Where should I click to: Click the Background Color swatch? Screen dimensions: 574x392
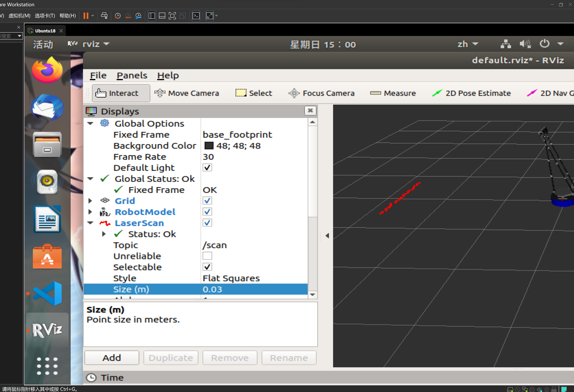click(x=209, y=146)
